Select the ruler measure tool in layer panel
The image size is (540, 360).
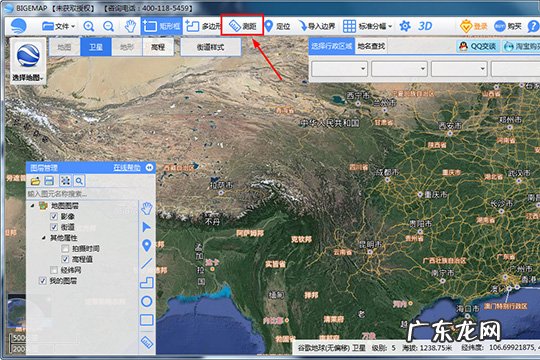[147, 342]
